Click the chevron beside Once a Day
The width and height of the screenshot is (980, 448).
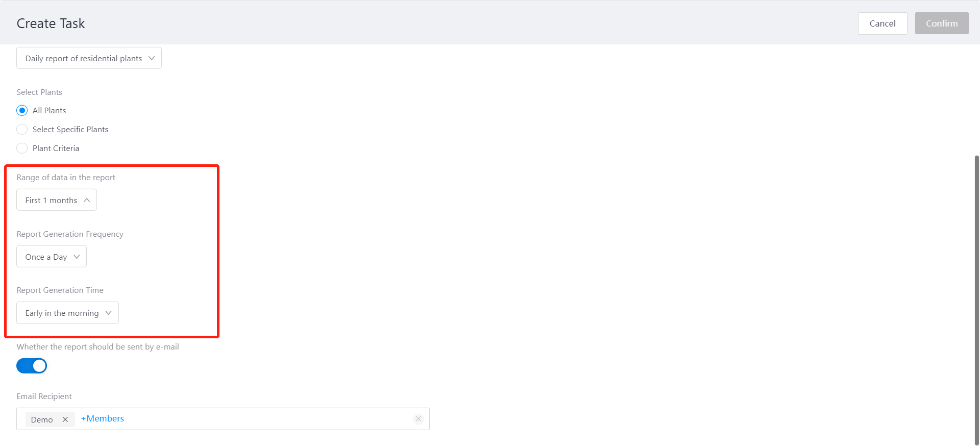pos(77,257)
